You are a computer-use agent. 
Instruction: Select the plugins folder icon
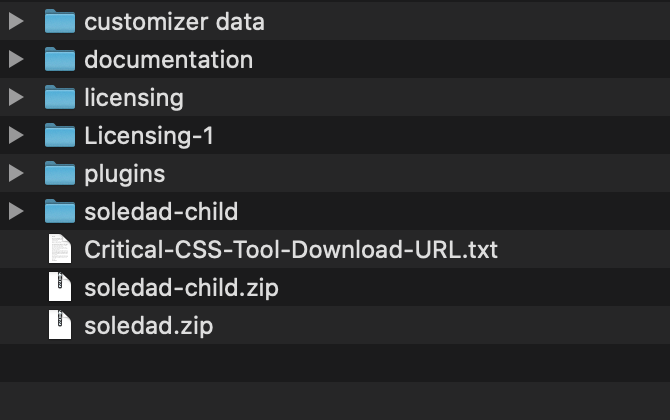(60, 173)
